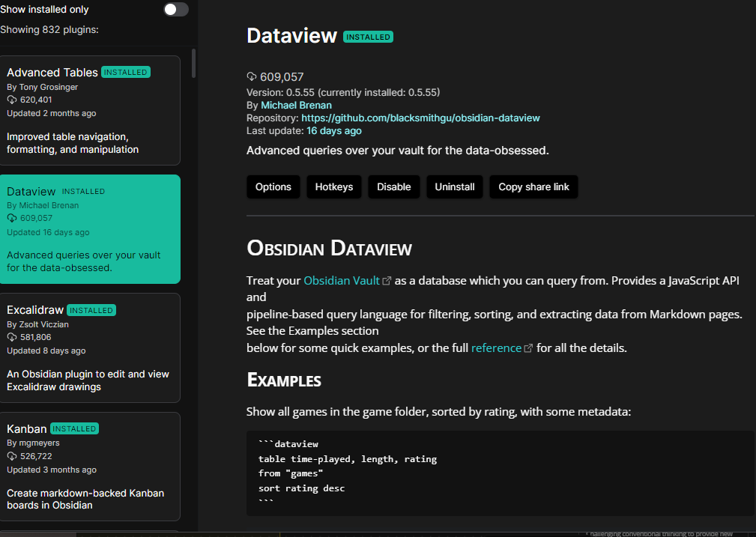Toggle the Show installed only switch

176,10
